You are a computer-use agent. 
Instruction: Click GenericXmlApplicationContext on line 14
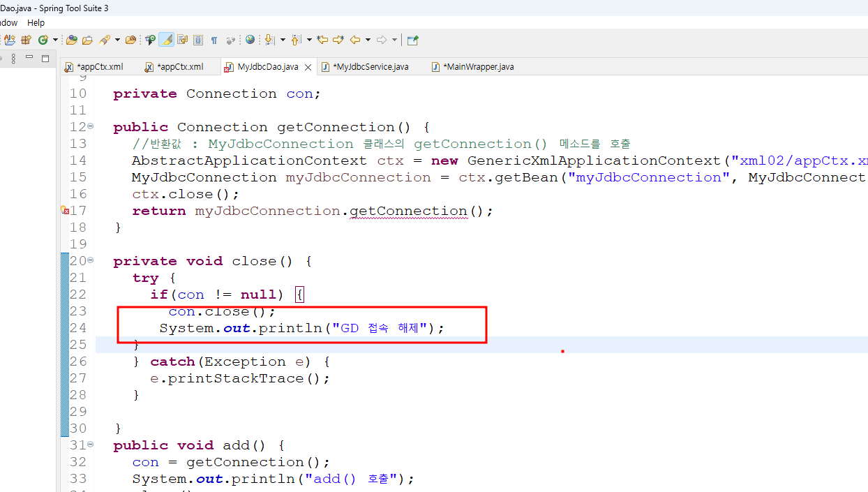click(594, 161)
